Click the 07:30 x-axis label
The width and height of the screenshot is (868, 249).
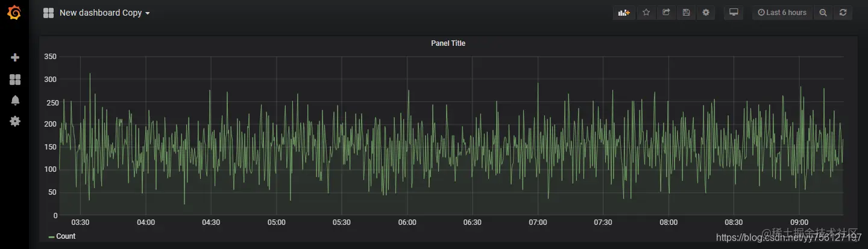[x=603, y=222]
